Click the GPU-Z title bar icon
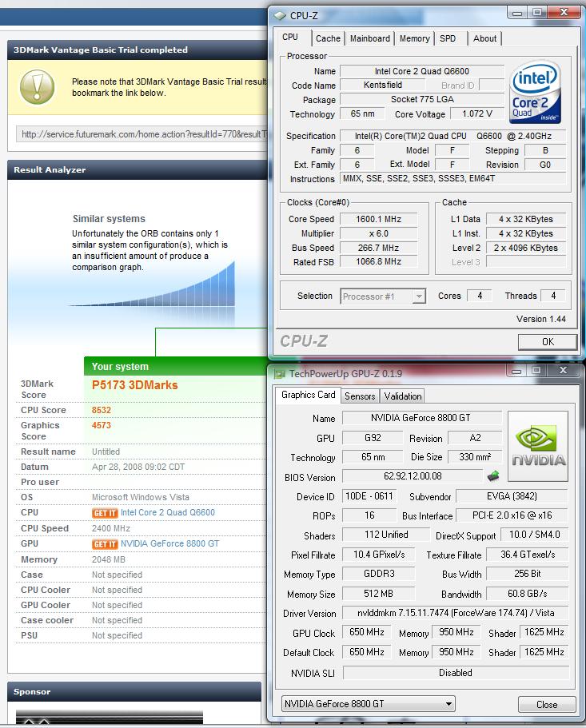 (279, 374)
